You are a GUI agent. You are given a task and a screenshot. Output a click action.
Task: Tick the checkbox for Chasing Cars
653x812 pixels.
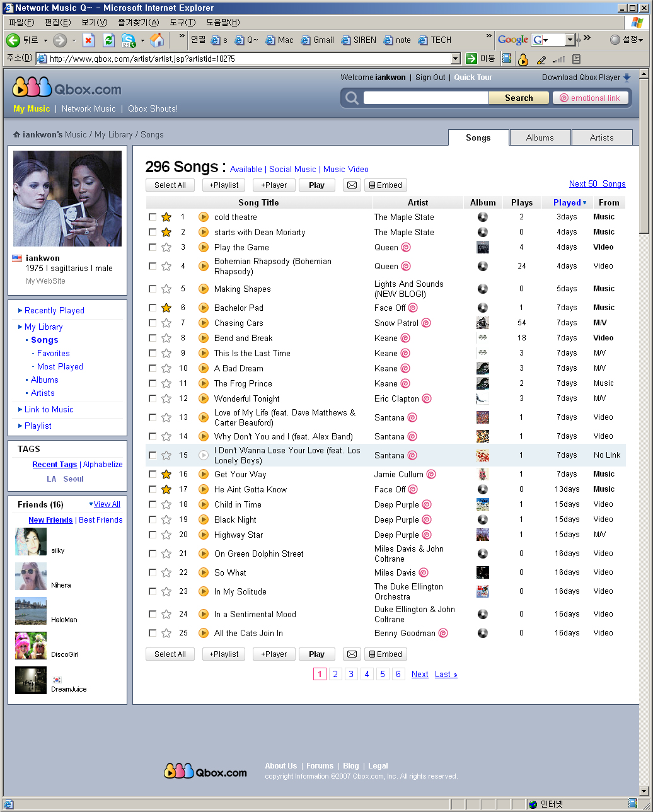pos(153,323)
